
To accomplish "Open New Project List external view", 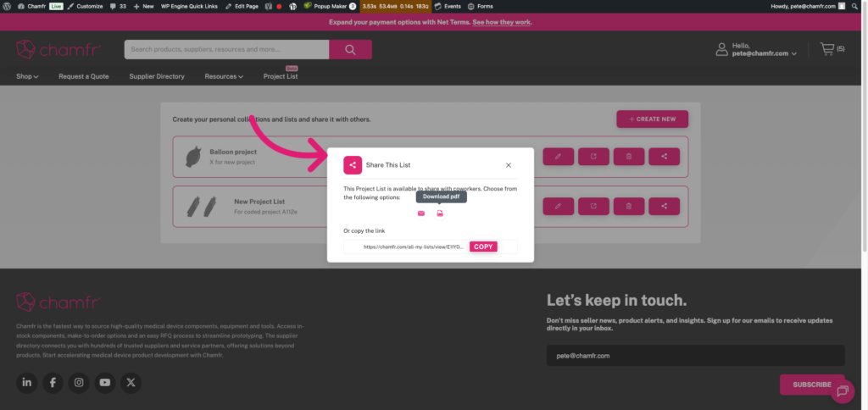I will pyautogui.click(x=593, y=207).
